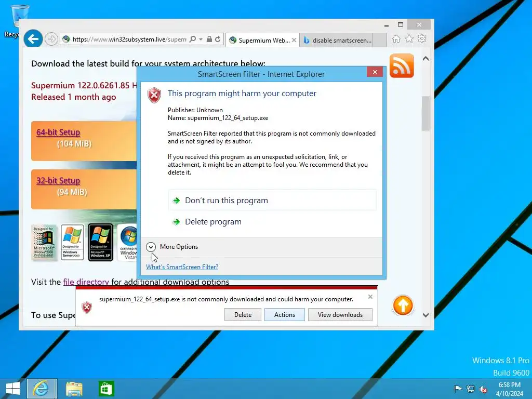Click the red shield warning icon in dialog

click(154, 95)
